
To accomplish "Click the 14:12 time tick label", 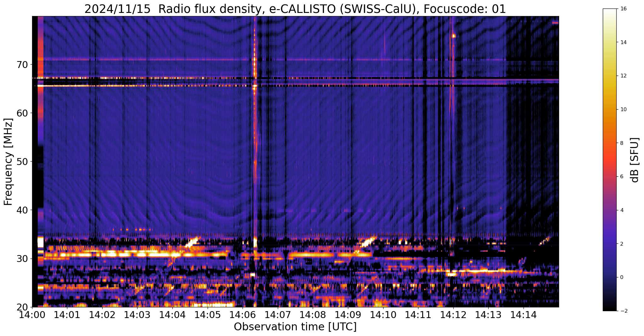I will [x=453, y=315].
